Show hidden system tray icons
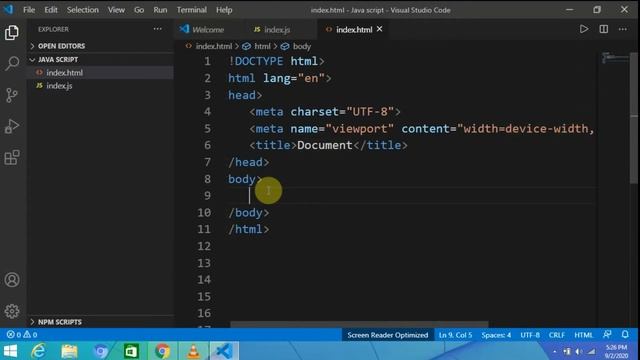640x360 pixels. click(x=554, y=352)
